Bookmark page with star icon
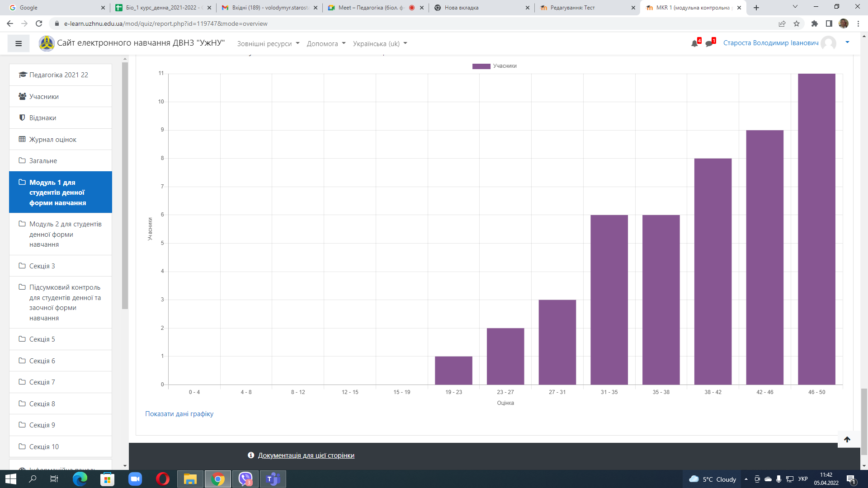The height and width of the screenshot is (488, 868). [797, 23]
